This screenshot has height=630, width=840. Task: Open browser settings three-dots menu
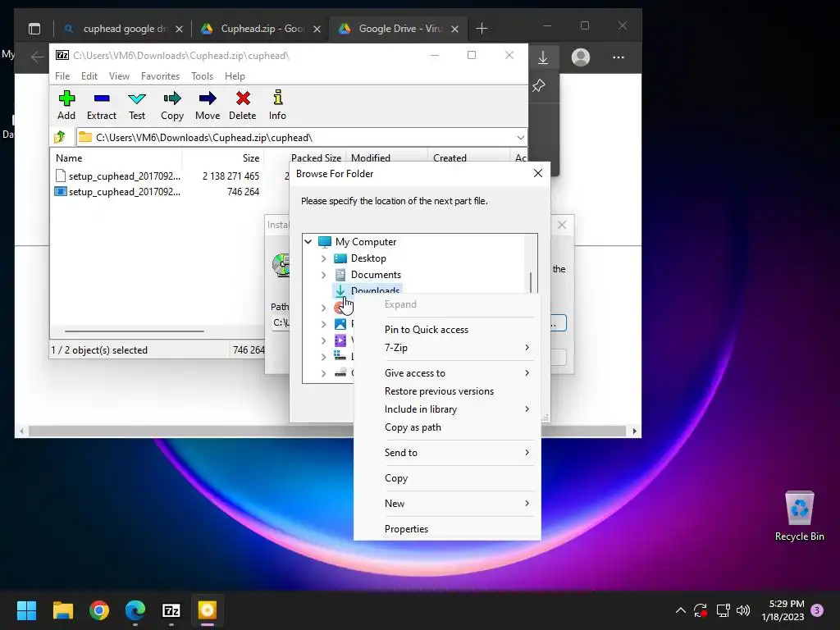point(619,57)
